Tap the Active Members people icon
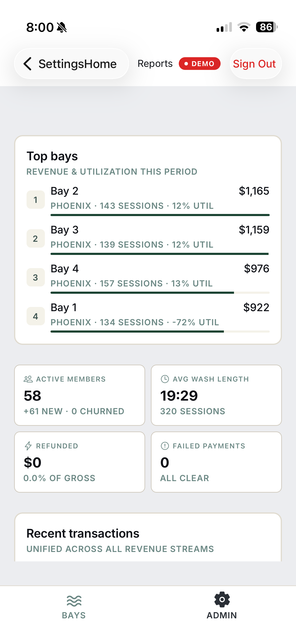 pyautogui.click(x=28, y=379)
